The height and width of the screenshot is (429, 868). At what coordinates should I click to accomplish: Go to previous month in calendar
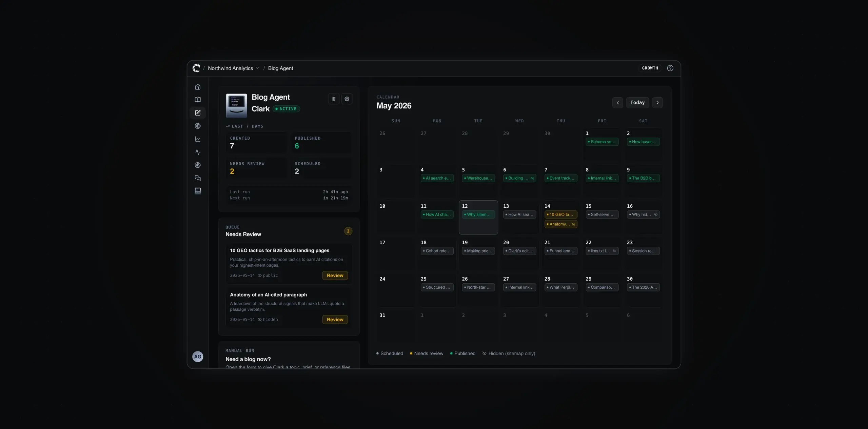pyautogui.click(x=617, y=103)
